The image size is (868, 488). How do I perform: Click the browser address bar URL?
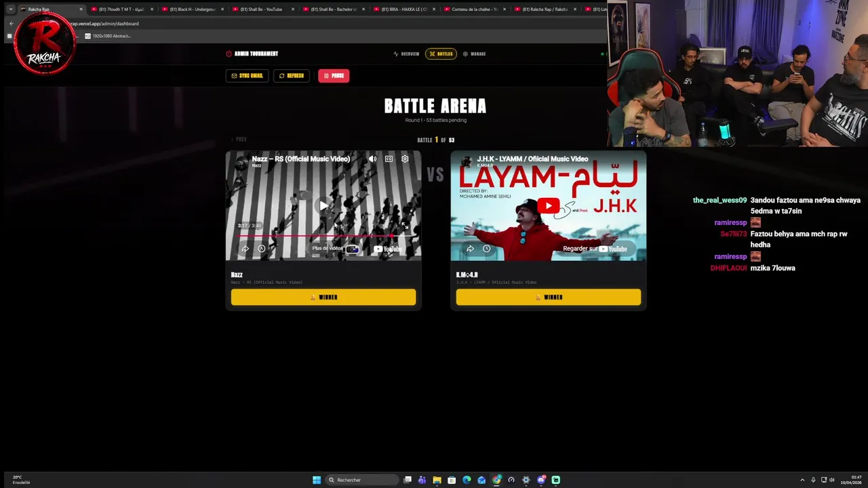coord(105,24)
